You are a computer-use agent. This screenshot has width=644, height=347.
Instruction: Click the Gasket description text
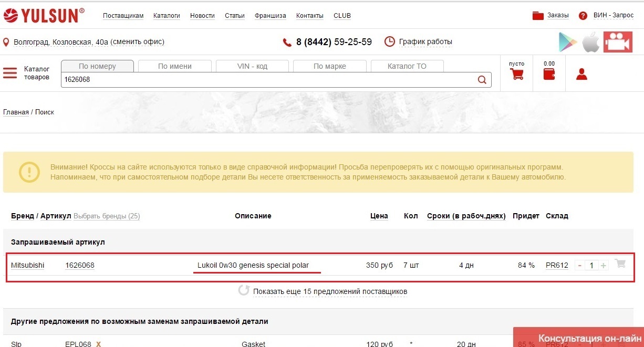[253, 344]
